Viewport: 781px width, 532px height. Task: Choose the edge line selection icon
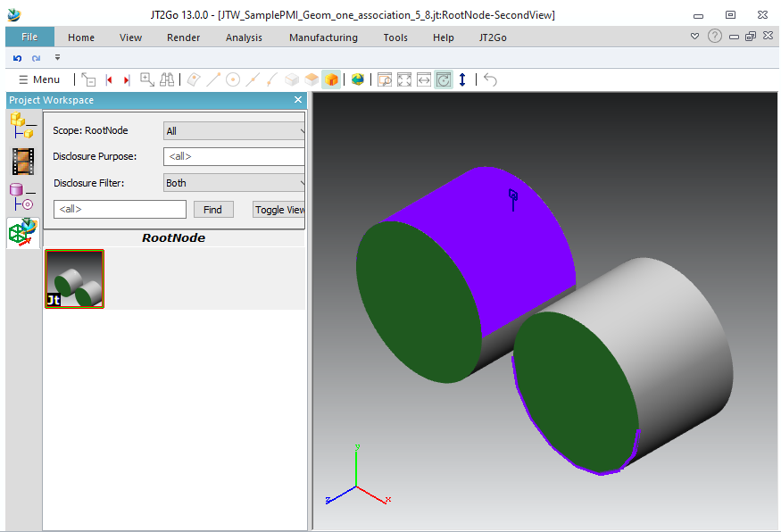tap(213, 79)
